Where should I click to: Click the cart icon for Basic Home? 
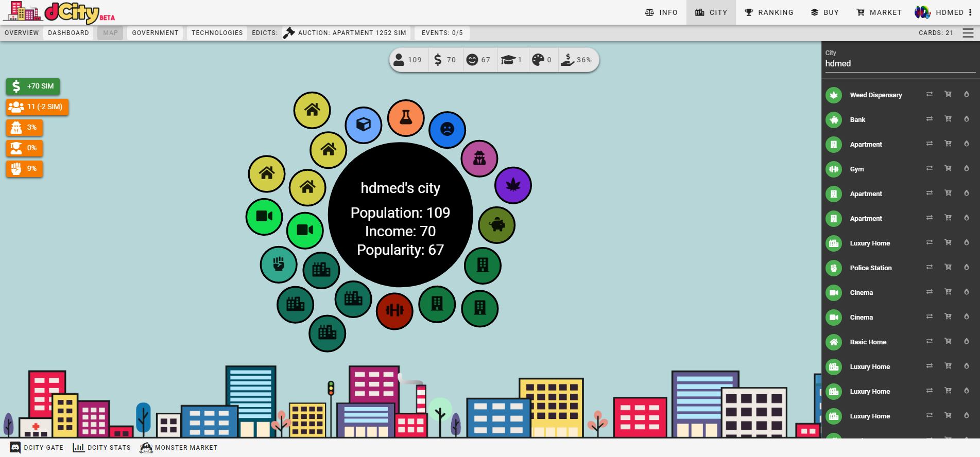(x=948, y=341)
